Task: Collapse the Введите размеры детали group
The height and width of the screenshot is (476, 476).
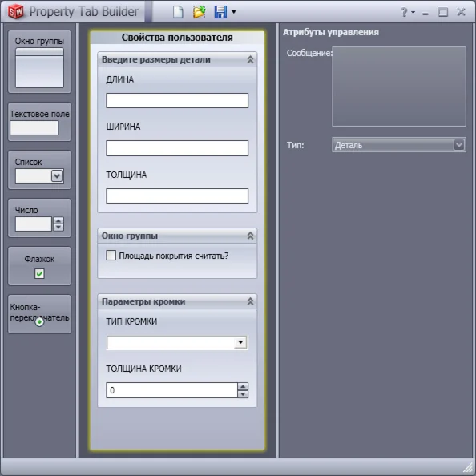Action: pyautogui.click(x=250, y=59)
